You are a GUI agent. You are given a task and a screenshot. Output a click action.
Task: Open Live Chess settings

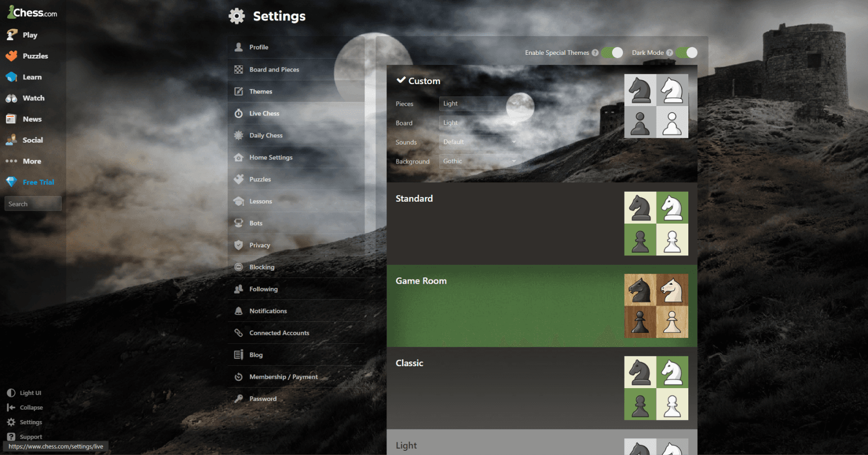point(296,113)
